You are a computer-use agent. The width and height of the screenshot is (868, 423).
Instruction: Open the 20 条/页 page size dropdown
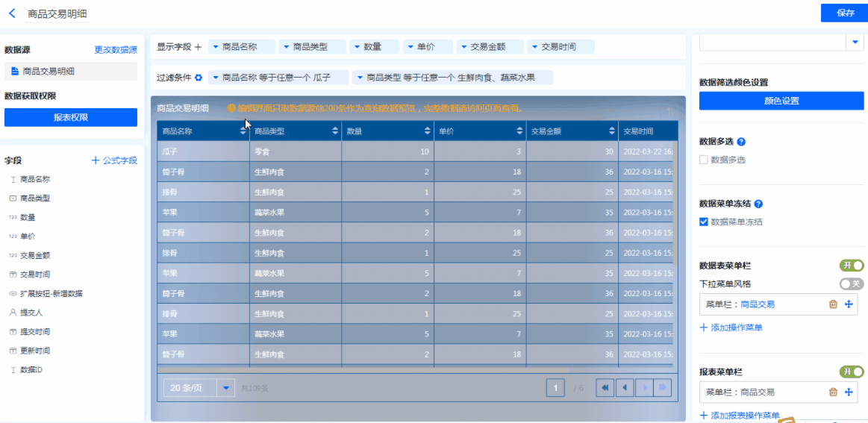point(226,388)
